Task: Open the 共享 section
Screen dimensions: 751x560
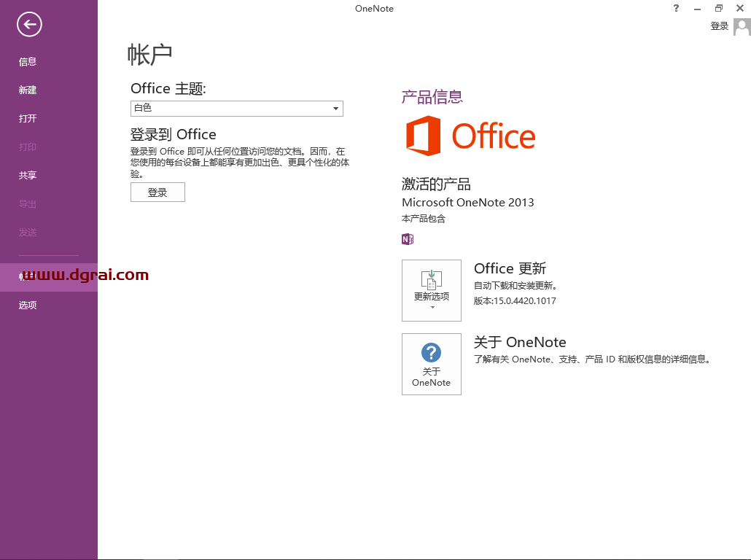Action: pos(27,175)
